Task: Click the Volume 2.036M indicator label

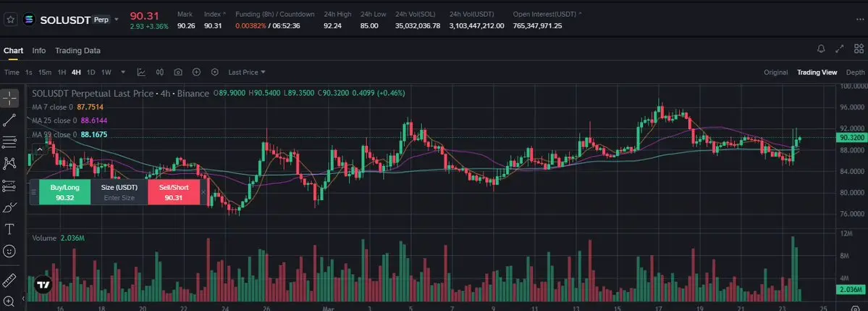Action: point(58,238)
